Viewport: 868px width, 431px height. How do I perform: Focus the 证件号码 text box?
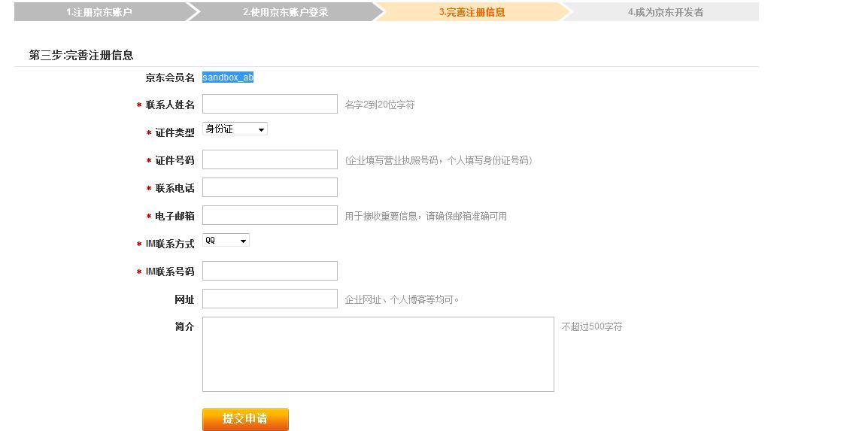coord(269,159)
